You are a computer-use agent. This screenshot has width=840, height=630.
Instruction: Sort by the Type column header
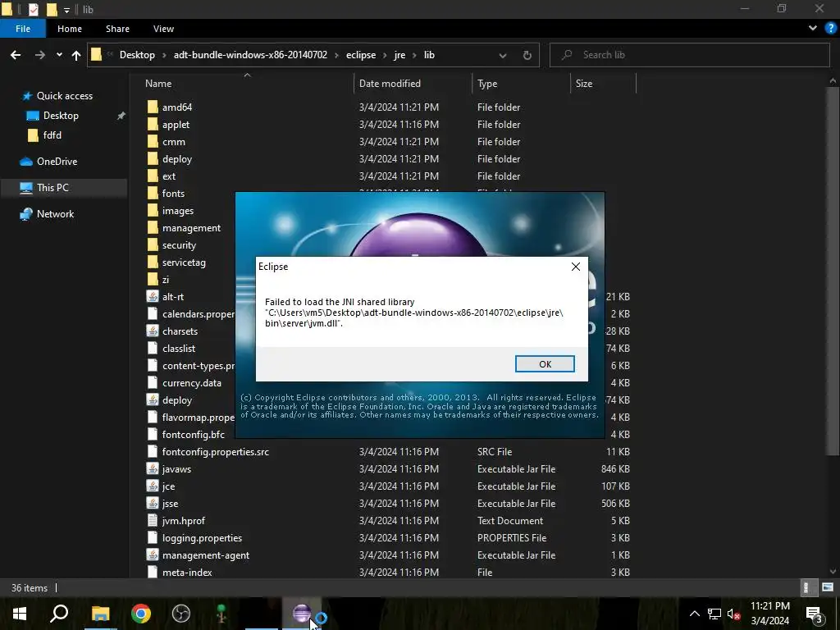tap(487, 84)
